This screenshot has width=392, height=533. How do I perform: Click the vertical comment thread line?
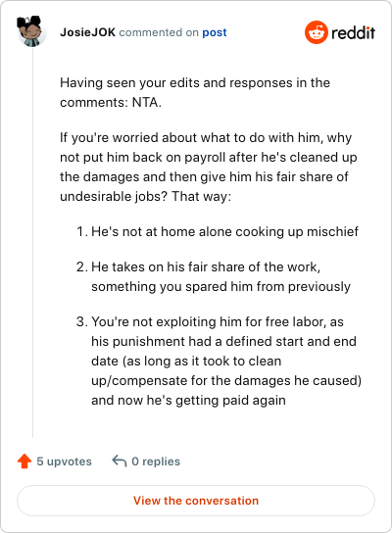(33, 243)
